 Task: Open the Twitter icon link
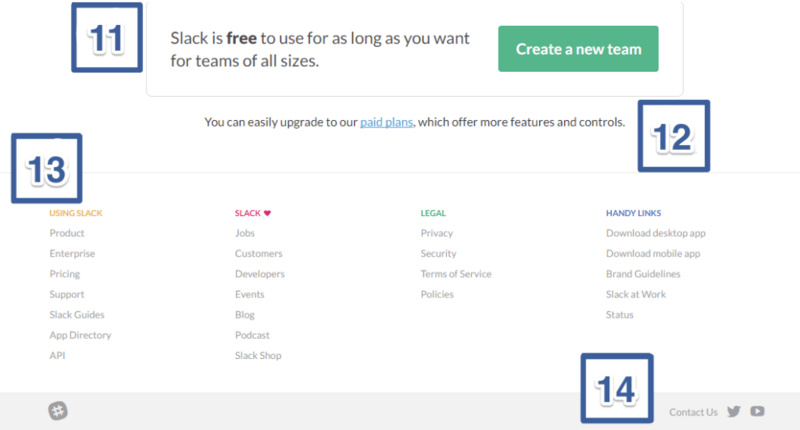point(734,411)
